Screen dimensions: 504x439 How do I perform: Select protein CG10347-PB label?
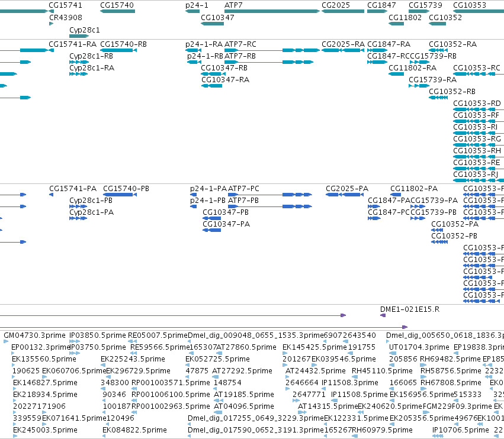[226, 212]
